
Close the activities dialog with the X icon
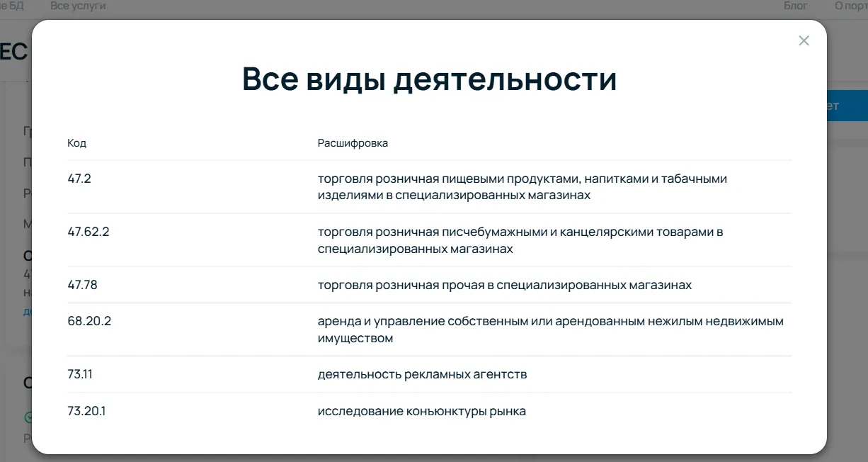(804, 41)
